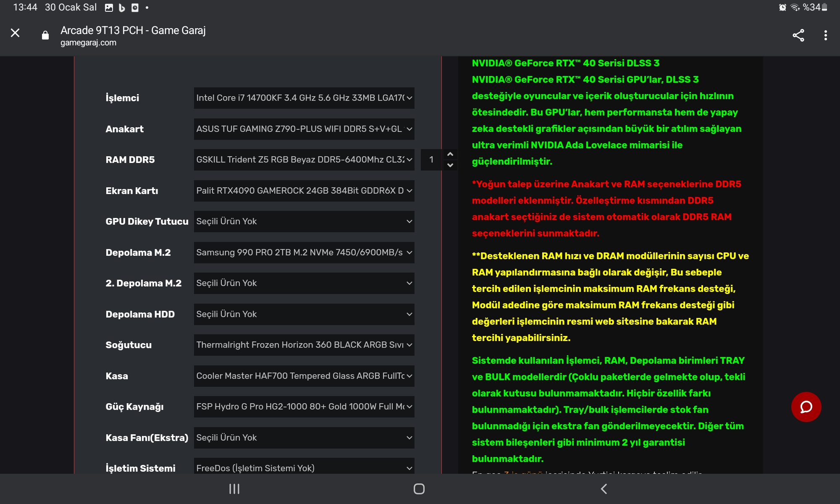Tap the Güç Kaynağı label
Viewport: 840px width, 504px height.
[x=134, y=407]
